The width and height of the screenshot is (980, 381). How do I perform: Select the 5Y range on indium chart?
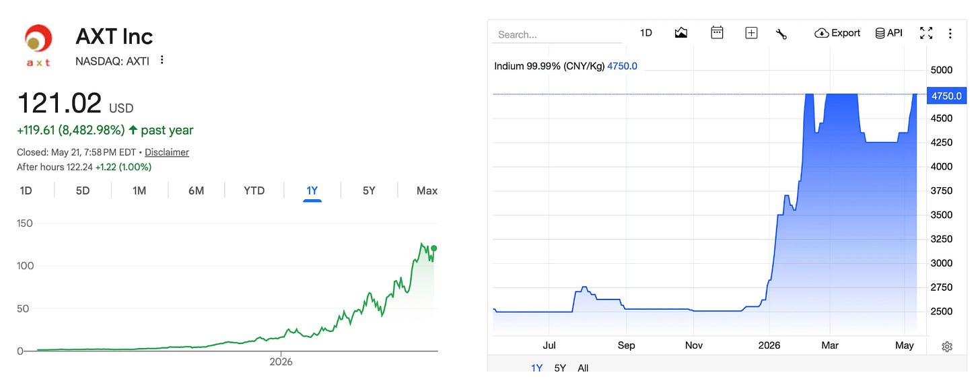tap(560, 368)
